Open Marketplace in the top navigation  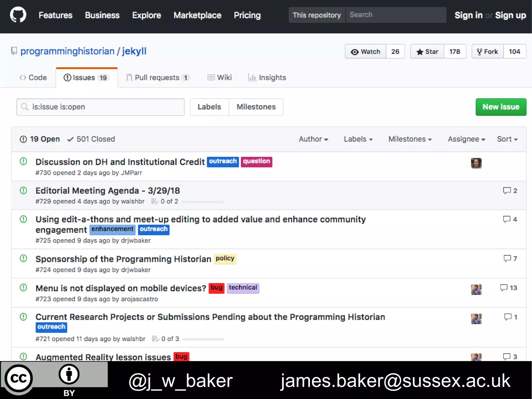[x=197, y=15]
